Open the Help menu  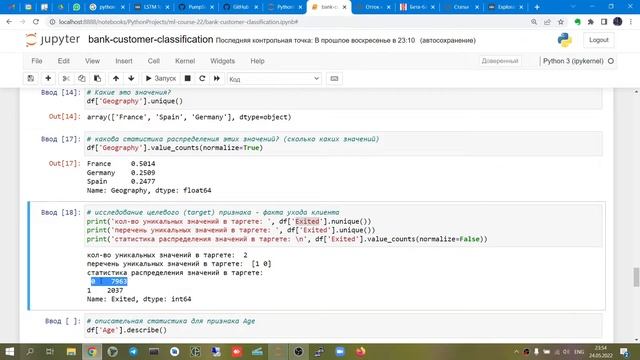(257, 61)
